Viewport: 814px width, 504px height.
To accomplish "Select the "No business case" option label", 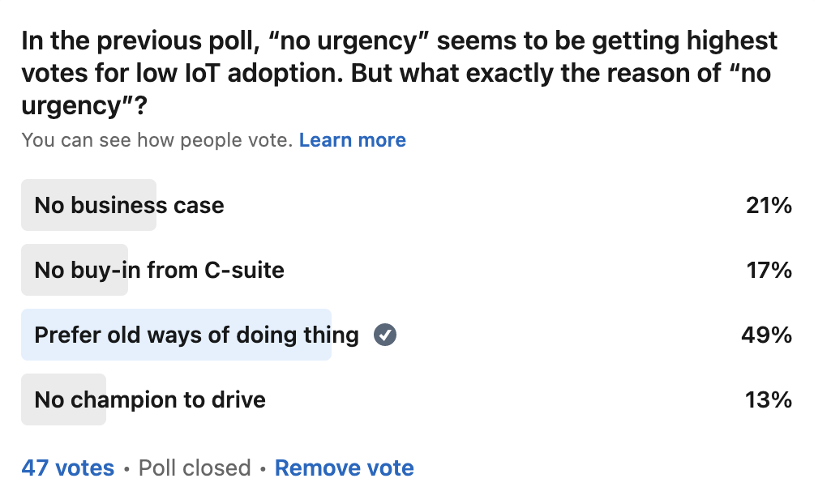I will click(x=129, y=205).
